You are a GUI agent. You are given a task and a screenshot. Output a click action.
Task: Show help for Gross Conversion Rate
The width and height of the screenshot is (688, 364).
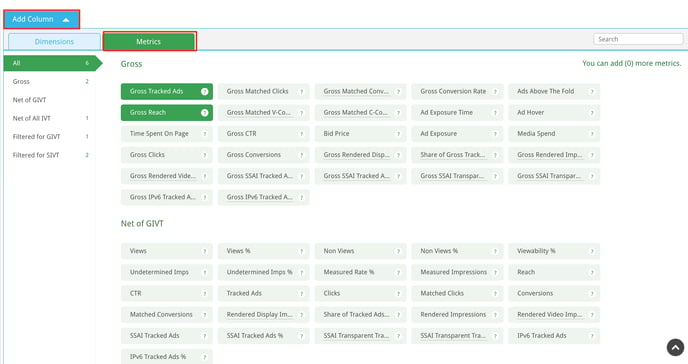pyautogui.click(x=495, y=92)
